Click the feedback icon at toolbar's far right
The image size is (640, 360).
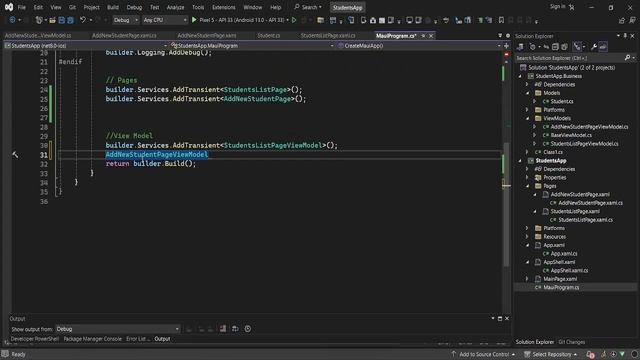(x=632, y=20)
